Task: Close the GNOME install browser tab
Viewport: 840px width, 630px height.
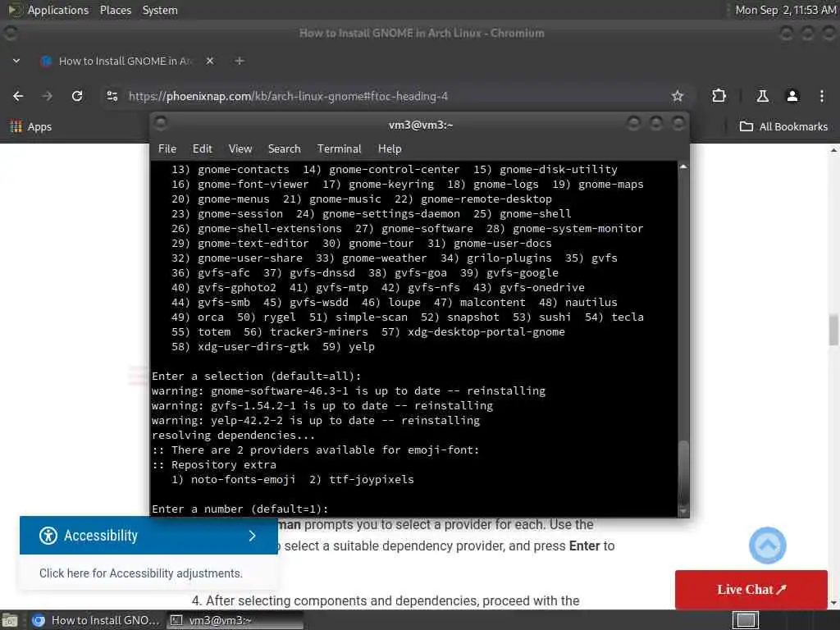Action: [210, 61]
